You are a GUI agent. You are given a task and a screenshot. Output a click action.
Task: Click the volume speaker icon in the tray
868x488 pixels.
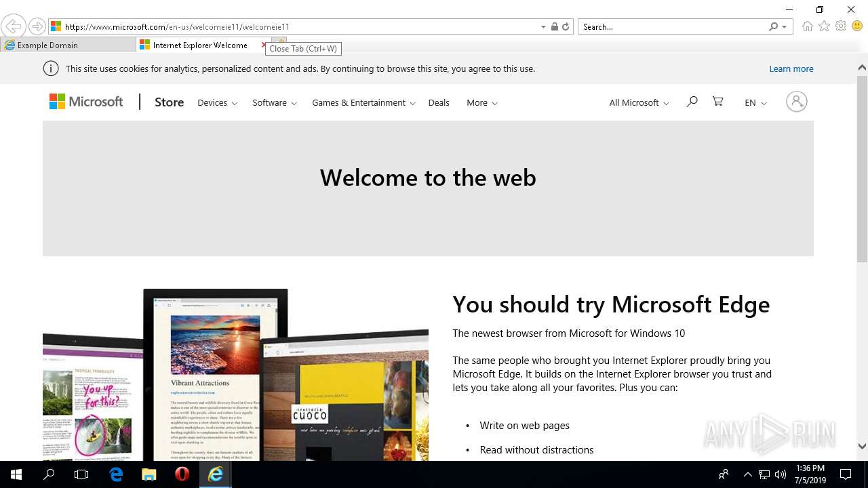pyautogui.click(x=781, y=474)
